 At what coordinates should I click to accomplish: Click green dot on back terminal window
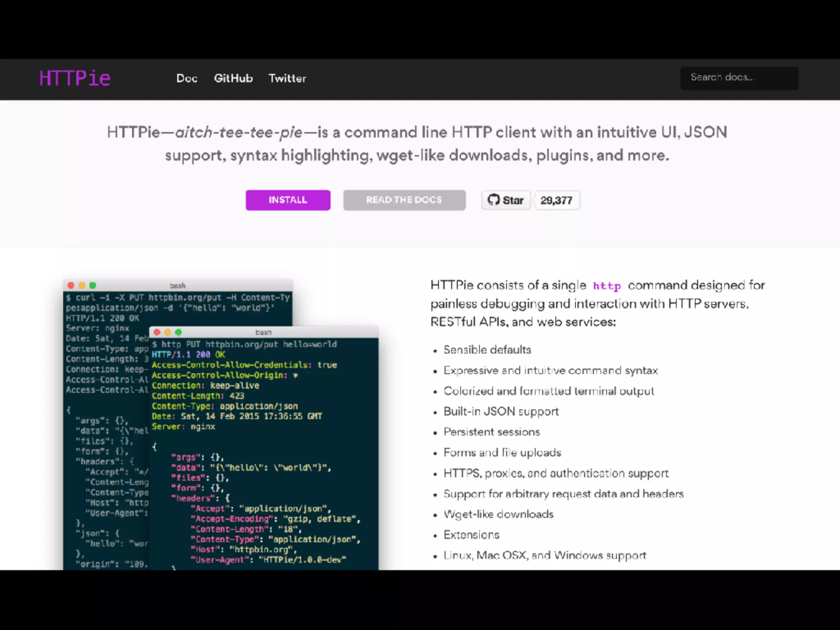point(93,285)
